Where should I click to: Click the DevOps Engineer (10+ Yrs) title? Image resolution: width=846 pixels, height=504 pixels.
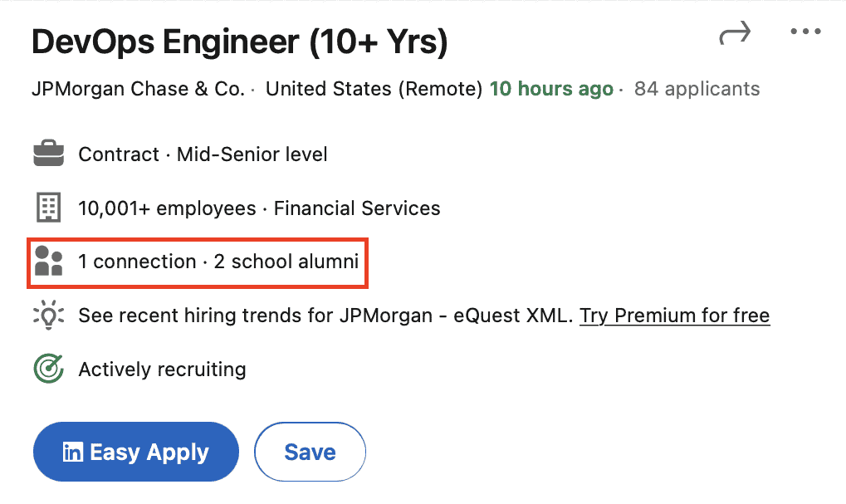(x=240, y=42)
